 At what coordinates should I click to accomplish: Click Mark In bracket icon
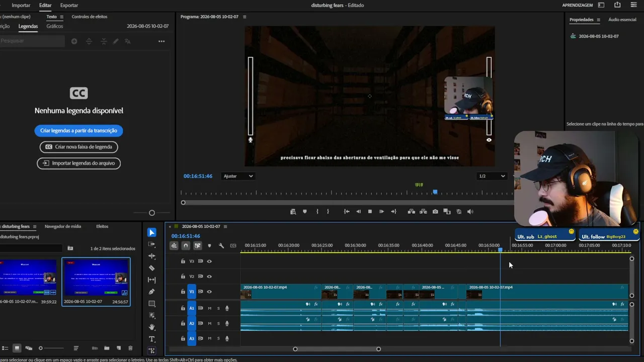(x=317, y=212)
